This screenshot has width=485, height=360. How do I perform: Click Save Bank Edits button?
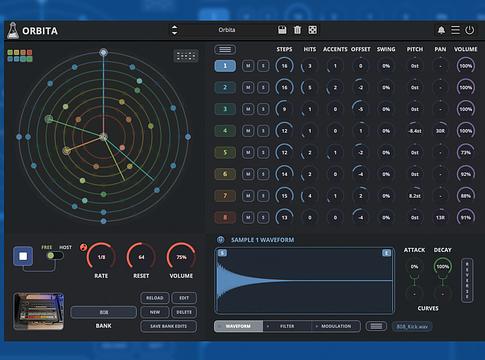[x=169, y=326]
